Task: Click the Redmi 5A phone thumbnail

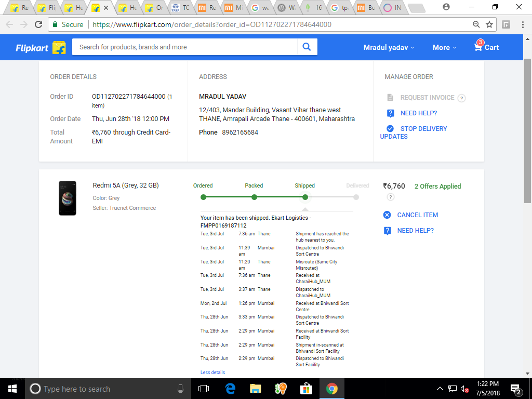Action: click(68, 198)
